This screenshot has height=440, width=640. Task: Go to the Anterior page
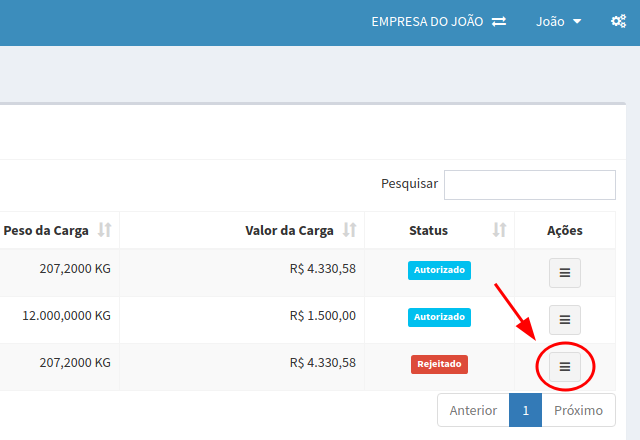(x=473, y=410)
